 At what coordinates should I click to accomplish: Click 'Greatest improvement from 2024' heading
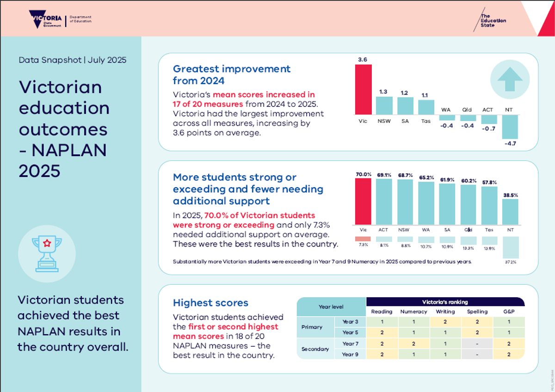(x=232, y=74)
